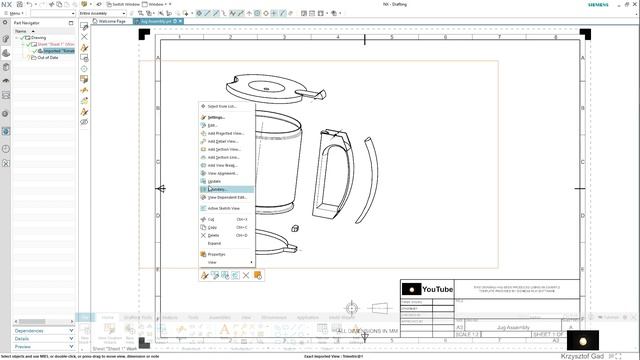Click the NX logo in title bar

[x=6, y=4]
